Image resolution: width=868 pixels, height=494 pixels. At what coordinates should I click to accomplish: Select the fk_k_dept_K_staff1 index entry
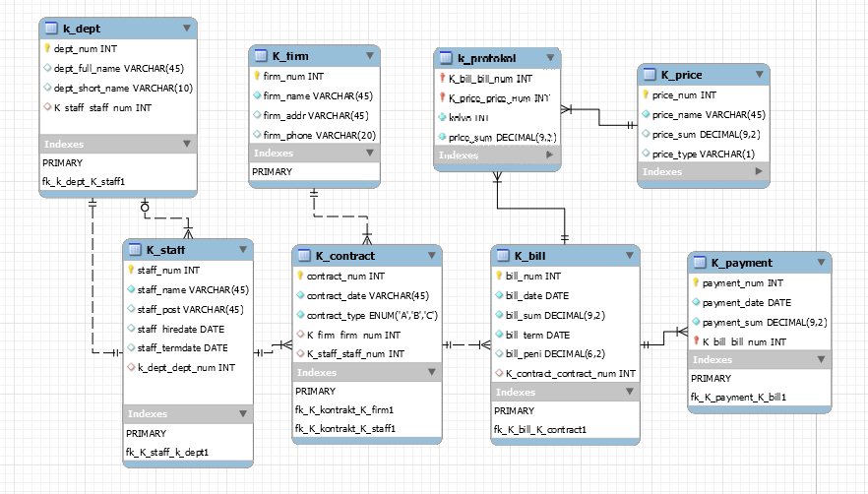point(84,181)
